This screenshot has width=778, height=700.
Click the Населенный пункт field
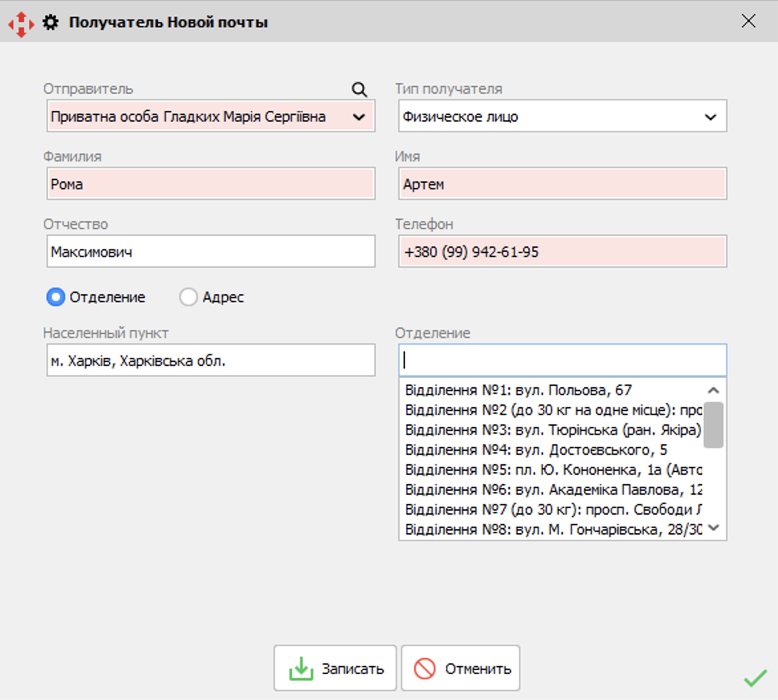click(211, 360)
